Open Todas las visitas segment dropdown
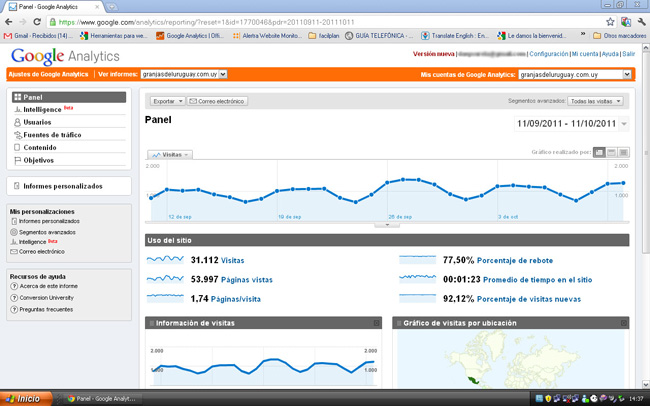 [x=595, y=101]
